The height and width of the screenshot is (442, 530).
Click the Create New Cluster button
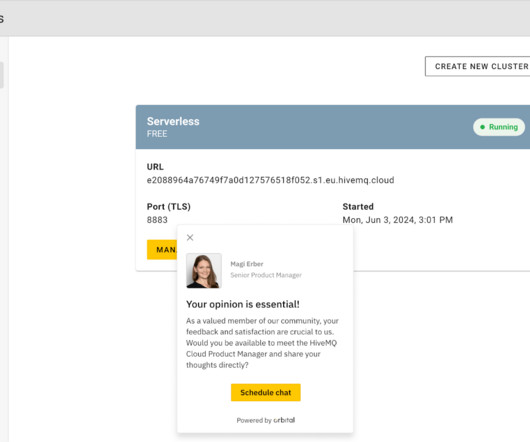[478, 66]
